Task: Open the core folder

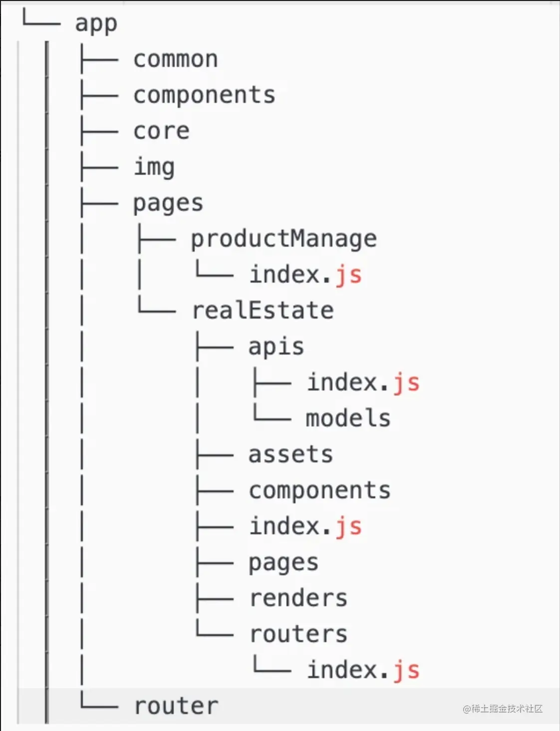Action: pos(161,131)
